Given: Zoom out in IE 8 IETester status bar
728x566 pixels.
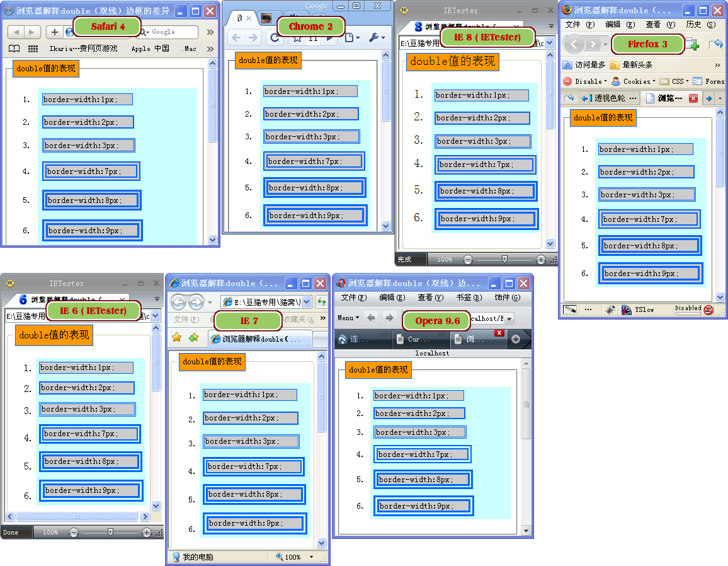Looking at the screenshot, I should 468,260.
